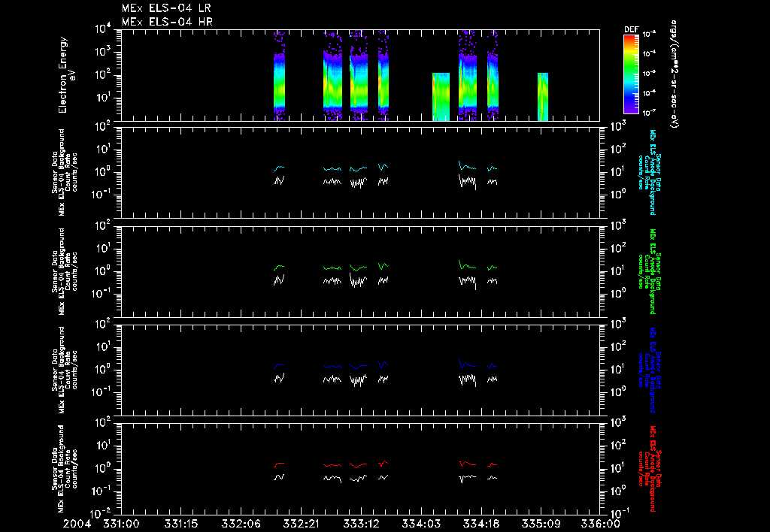
Task: Select the spectrogram block above 335:09
Action: click(543, 97)
